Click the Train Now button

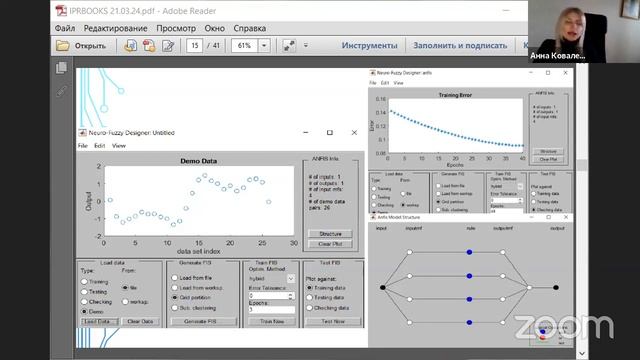click(x=272, y=322)
